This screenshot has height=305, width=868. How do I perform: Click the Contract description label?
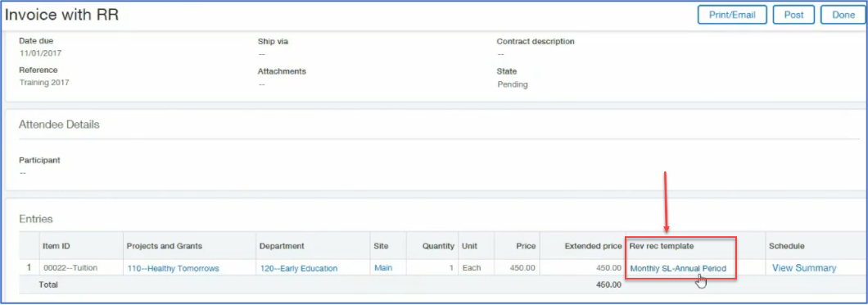(536, 41)
